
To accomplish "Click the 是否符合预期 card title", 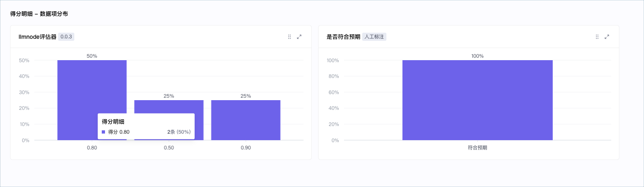I will pyautogui.click(x=343, y=37).
